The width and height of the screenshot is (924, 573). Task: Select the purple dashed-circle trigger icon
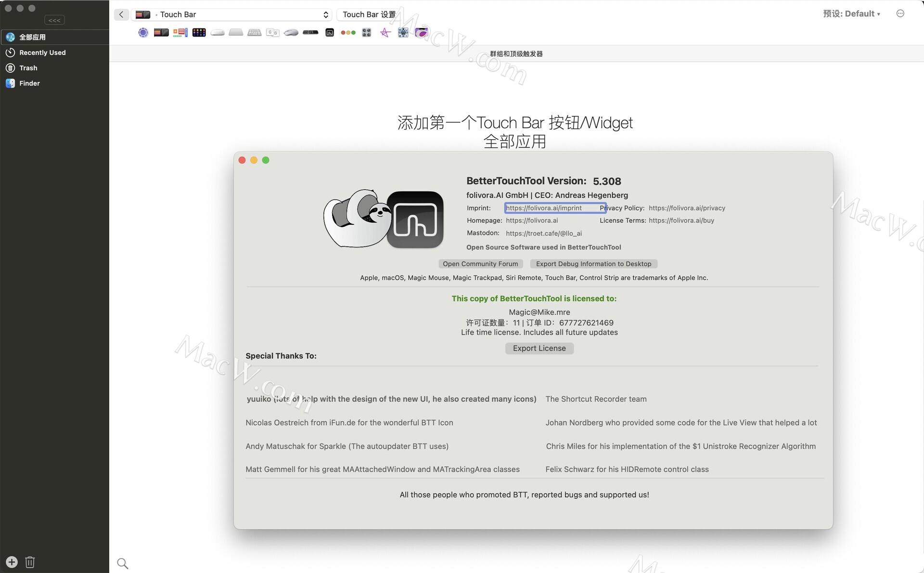click(x=143, y=32)
